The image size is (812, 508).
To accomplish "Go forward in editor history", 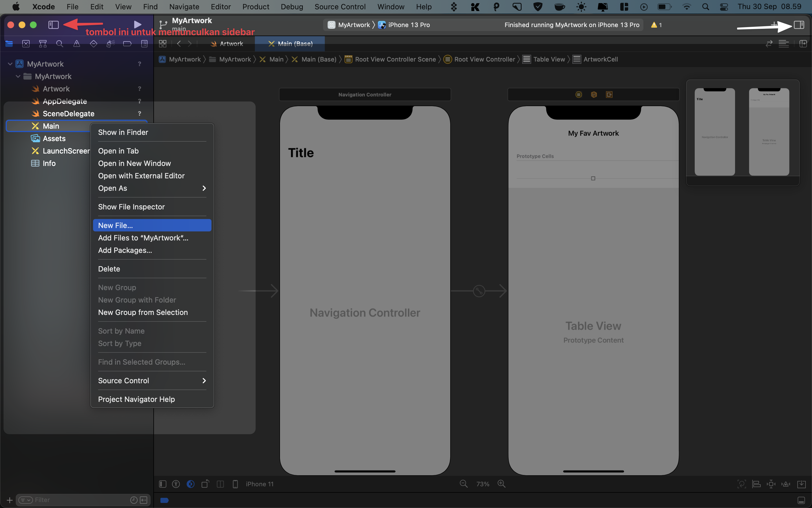I will click(189, 44).
